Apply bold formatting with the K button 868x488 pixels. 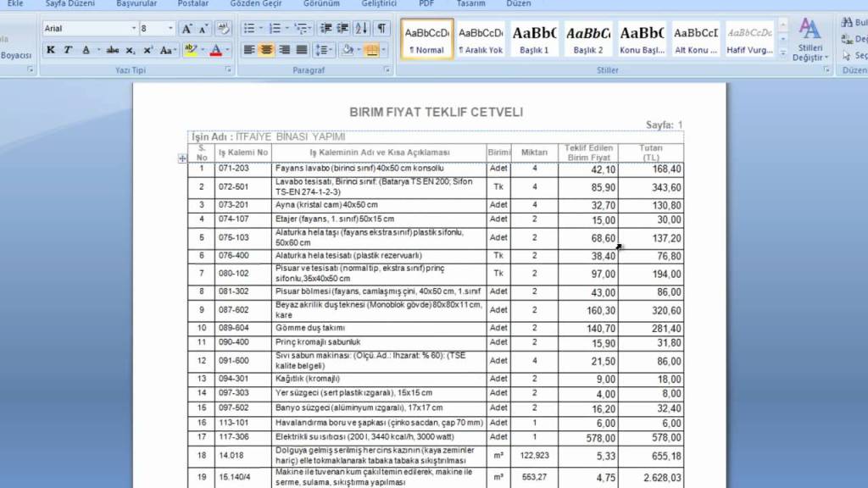[x=51, y=50]
